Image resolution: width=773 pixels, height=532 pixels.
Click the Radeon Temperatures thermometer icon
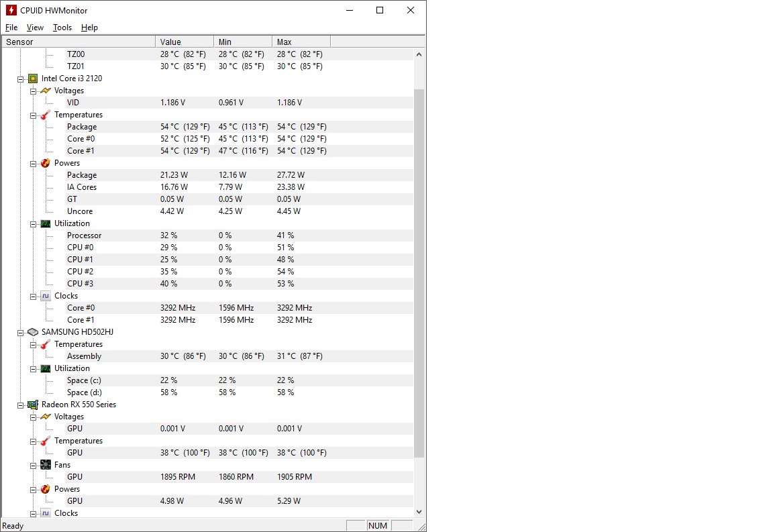pos(46,441)
